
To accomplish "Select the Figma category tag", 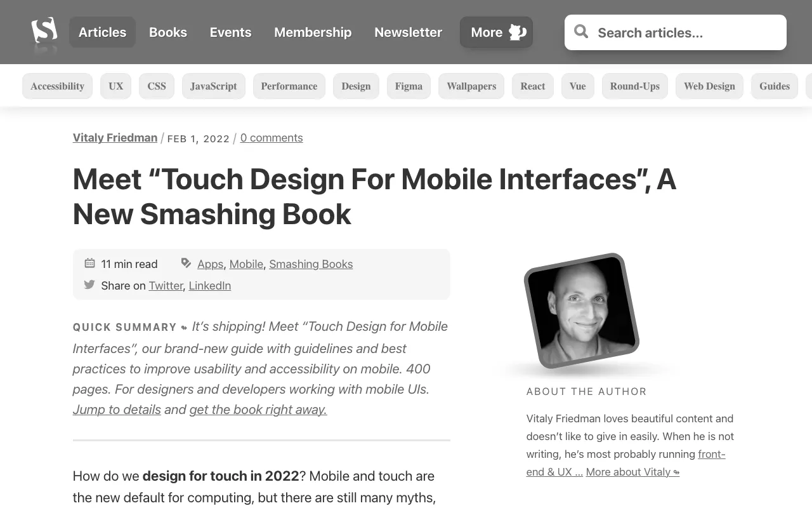I will point(409,86).
